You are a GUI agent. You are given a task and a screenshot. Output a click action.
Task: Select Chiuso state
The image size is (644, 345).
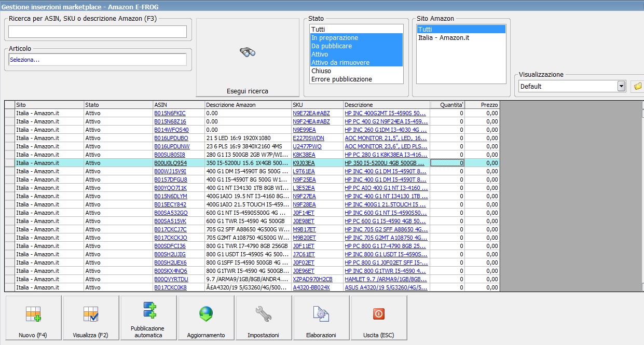[x=356, y=71]
